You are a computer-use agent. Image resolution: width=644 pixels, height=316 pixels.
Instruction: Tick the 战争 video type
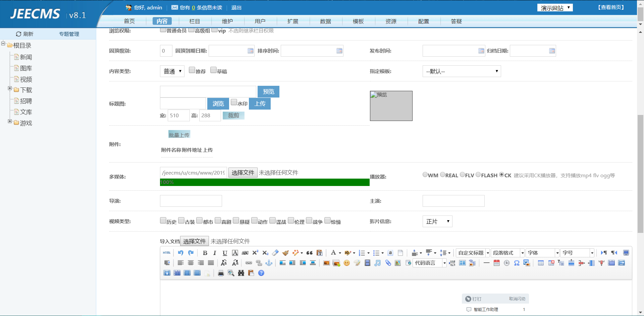pyautogui.click(x=309, y=220)
